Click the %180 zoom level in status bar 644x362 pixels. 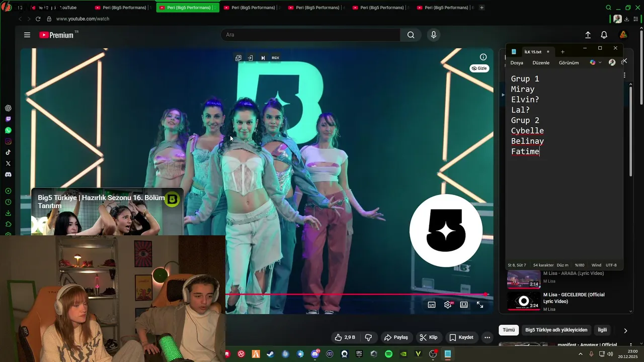click(580, 265)
